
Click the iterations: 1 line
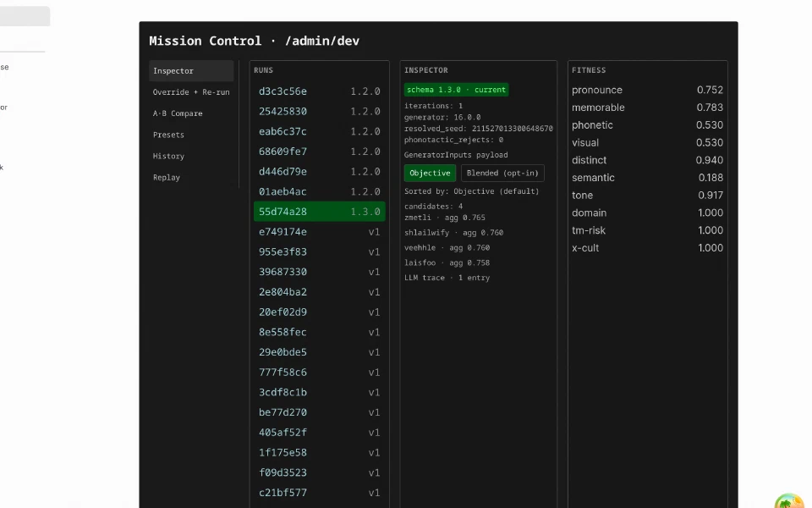433,106
